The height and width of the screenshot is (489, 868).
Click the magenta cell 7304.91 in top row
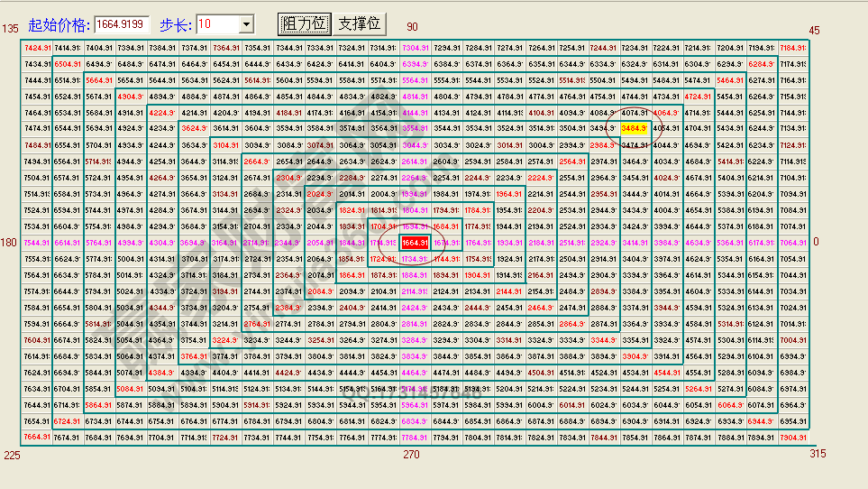[x=416, y=48]
